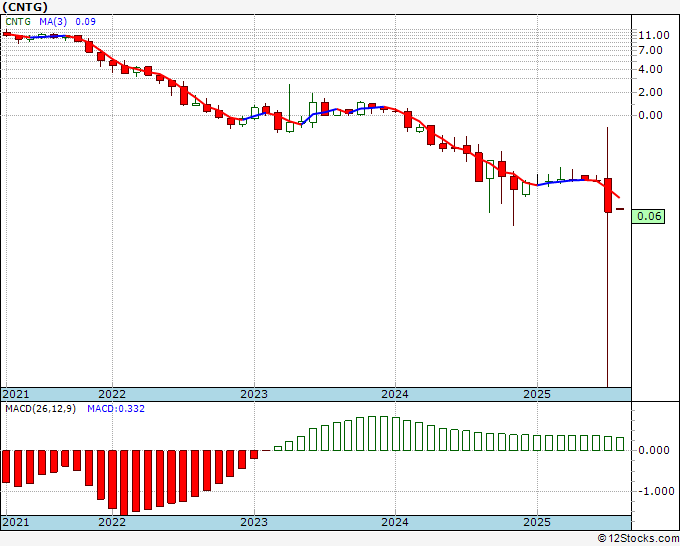Click 2024 on the MACD panel axis

tap(395, 522)
